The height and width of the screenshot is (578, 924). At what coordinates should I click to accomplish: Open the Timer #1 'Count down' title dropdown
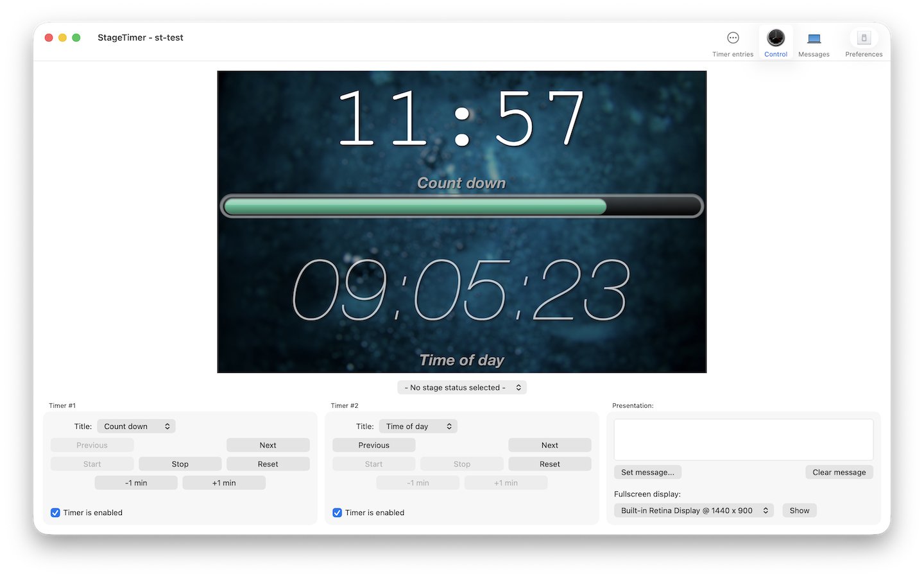(x=136, y=426)
